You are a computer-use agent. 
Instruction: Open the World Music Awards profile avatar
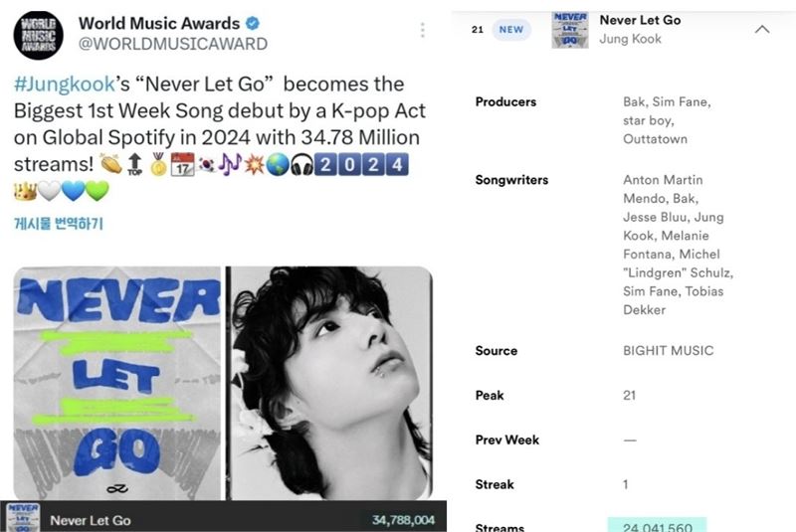[x=39, y=35]
